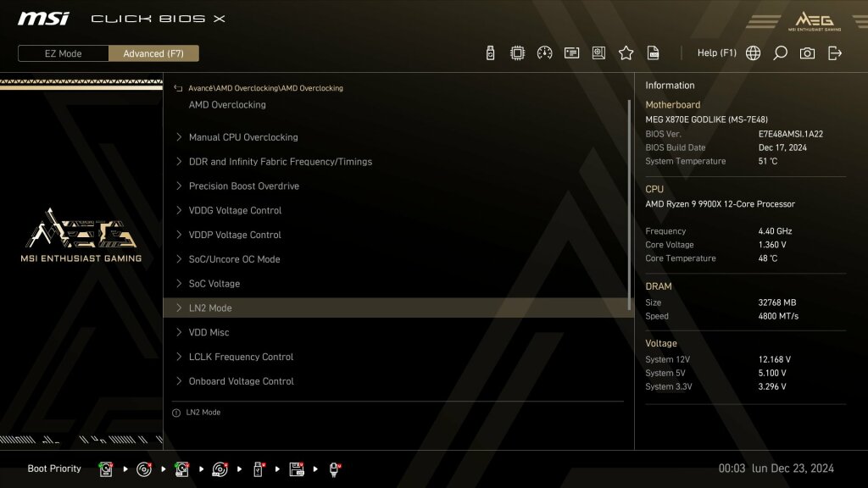Open the LOG file icon
The image size is (868, 488).
click(x=654, y=53)
